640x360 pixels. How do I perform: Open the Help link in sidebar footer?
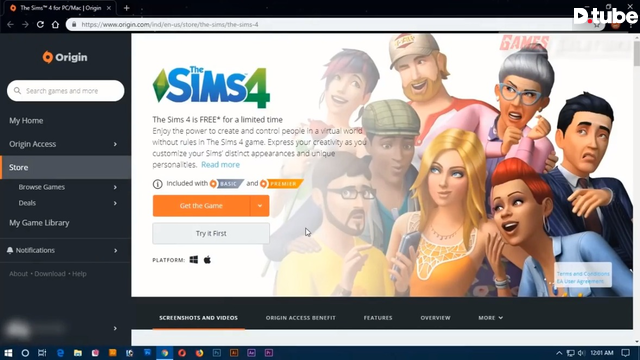point(79,274)
